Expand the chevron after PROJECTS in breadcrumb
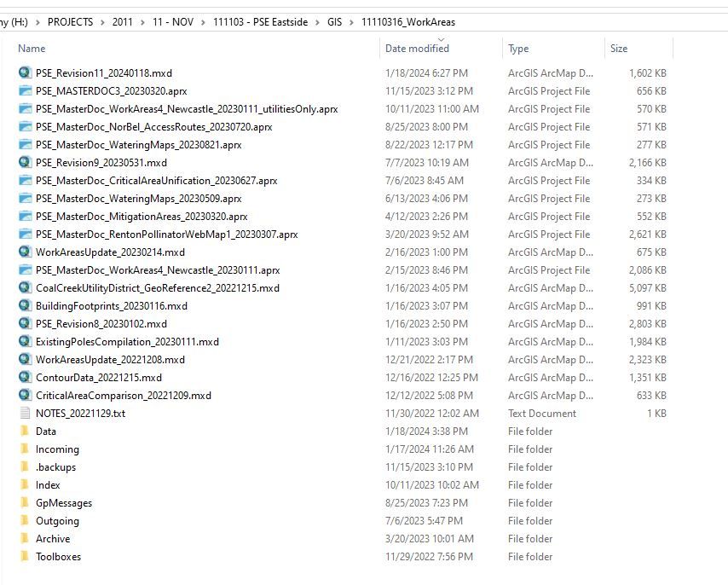The height and width of the screenshot is (585, 728). click(102, 22)
